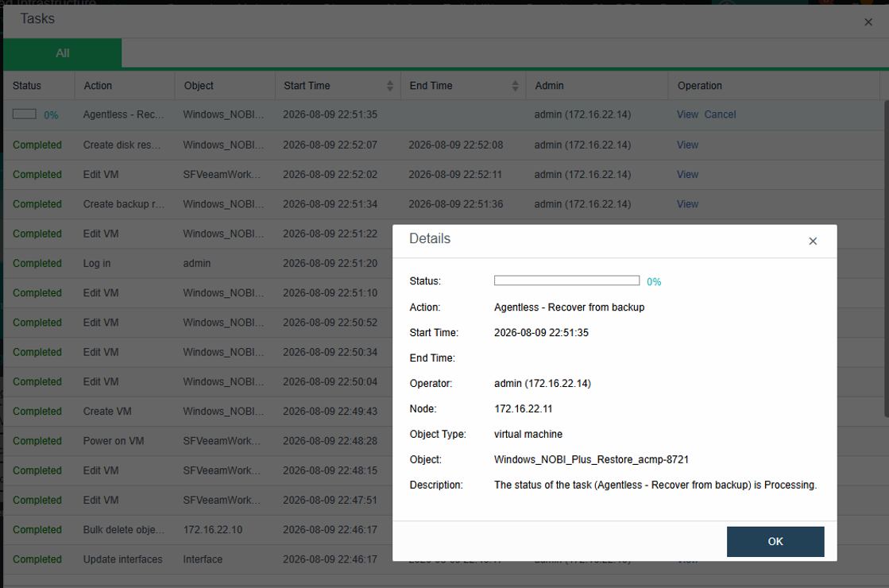View the SFVeeamWork Edit VM task
This screenshot has width=889, height=588.
tap(687, 175)
